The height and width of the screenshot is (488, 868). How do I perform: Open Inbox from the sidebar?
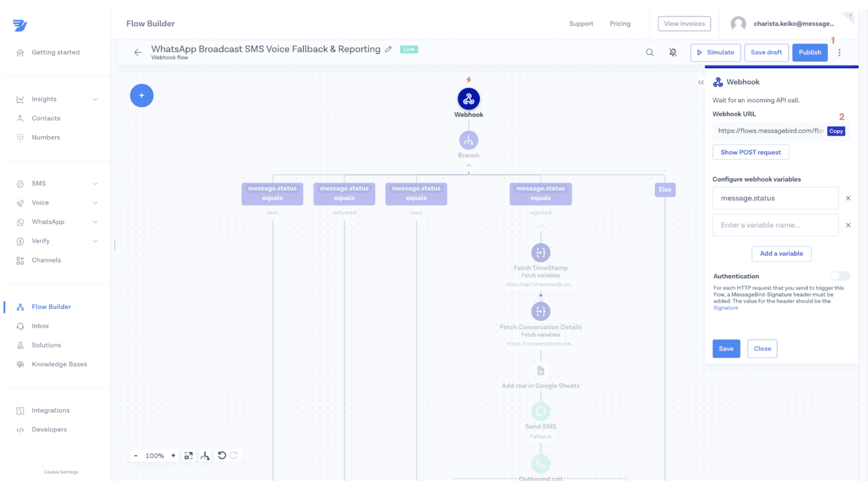[40, 326]
